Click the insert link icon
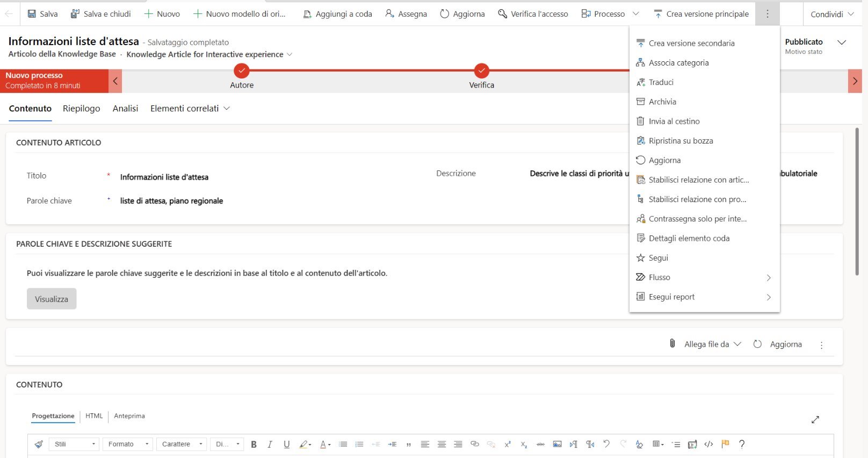Screen dimensions: 868x458 coord(474,444)
